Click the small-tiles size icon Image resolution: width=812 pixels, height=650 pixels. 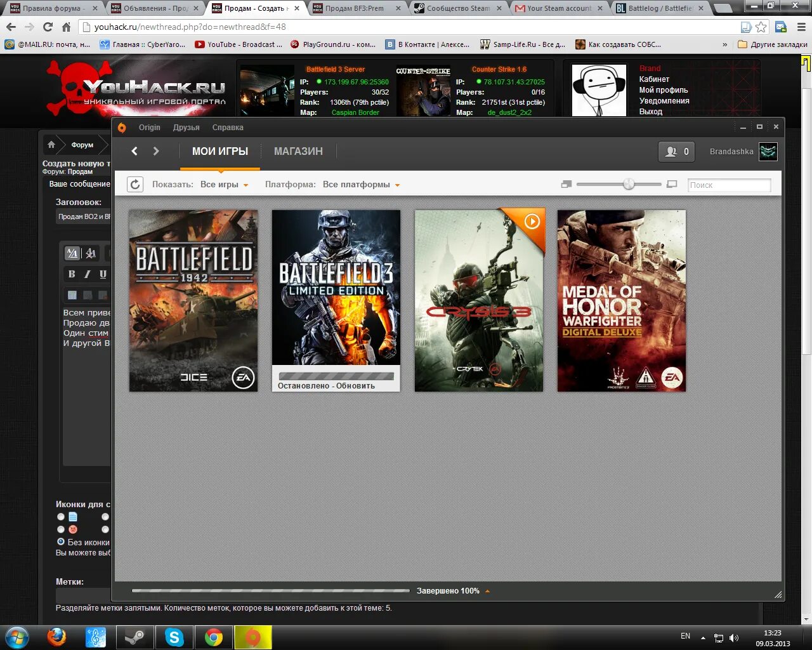[x=566, y=184]
